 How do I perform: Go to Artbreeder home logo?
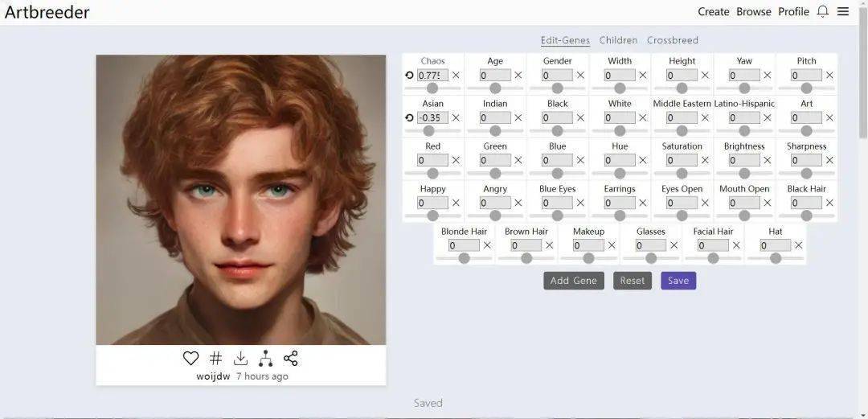tap(47, 12)
